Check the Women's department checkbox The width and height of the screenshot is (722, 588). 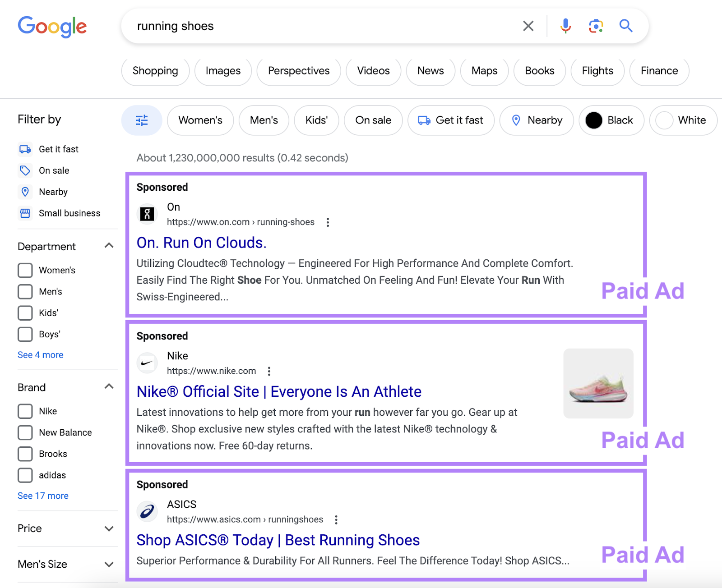pyautogui.click(x=24, y=270)
